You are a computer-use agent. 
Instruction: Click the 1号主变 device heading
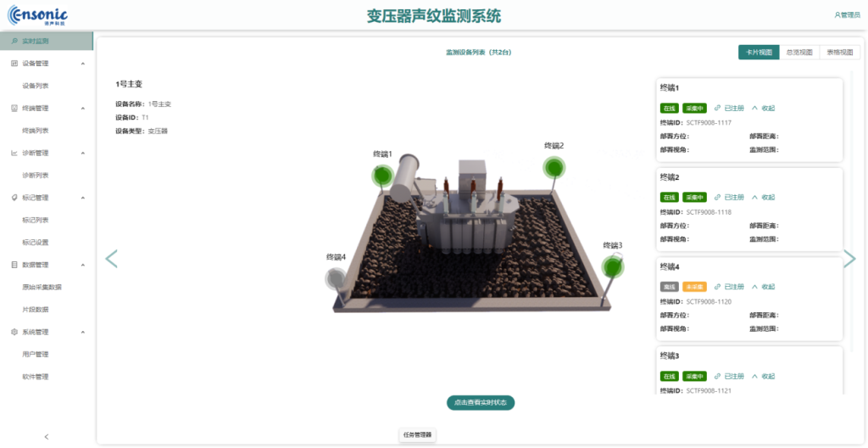coord(129,84)
